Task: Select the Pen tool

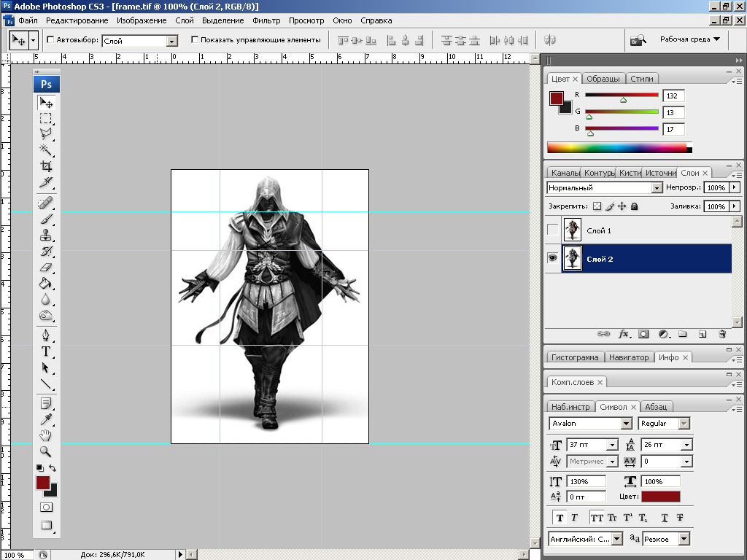Action: pyautogui.click(x=46, y=335)
